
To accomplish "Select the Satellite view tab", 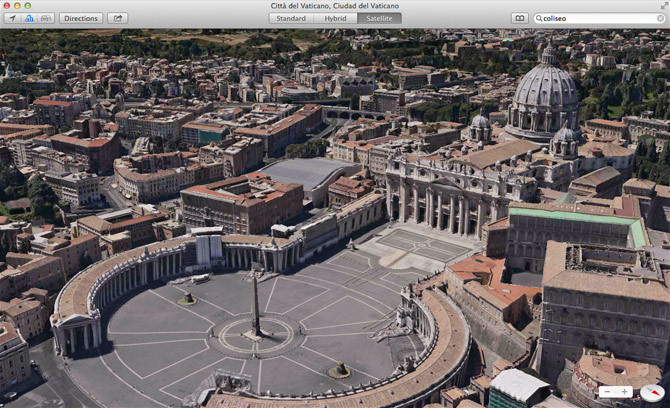I will pos(379,18).
